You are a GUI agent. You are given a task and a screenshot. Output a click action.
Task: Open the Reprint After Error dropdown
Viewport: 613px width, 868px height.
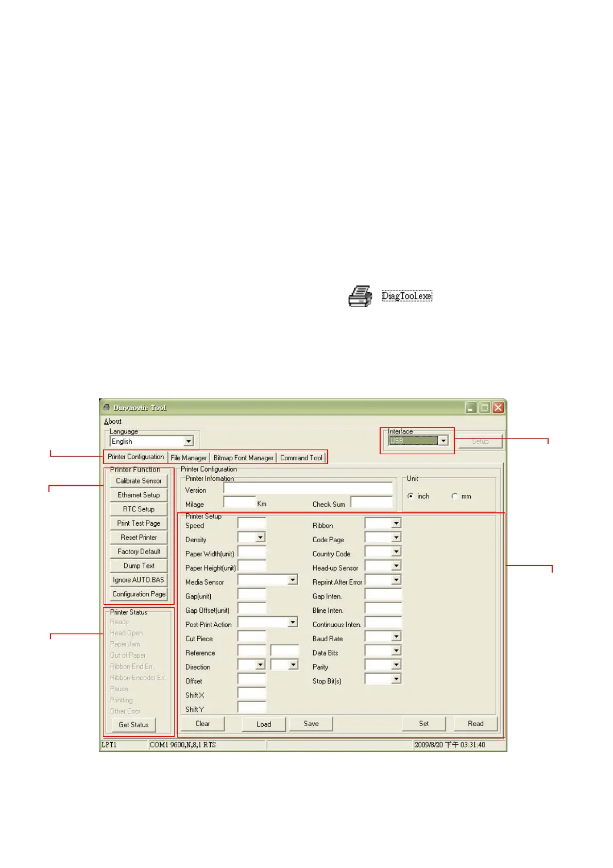396,580
